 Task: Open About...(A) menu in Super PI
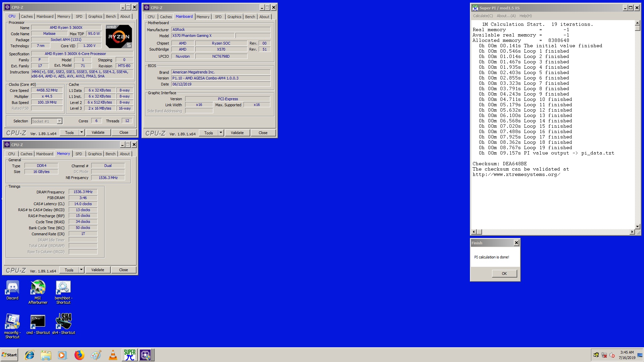[506, 16]
